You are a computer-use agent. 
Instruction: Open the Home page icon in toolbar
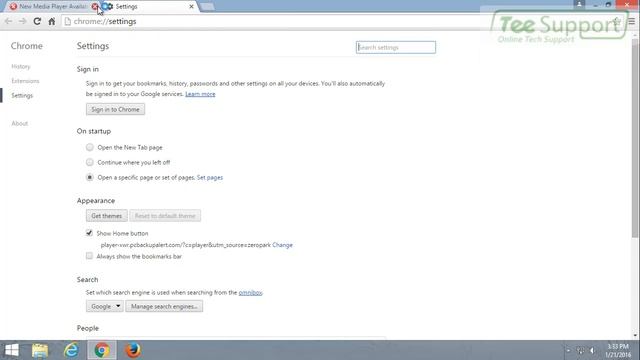tap(52, 21)
